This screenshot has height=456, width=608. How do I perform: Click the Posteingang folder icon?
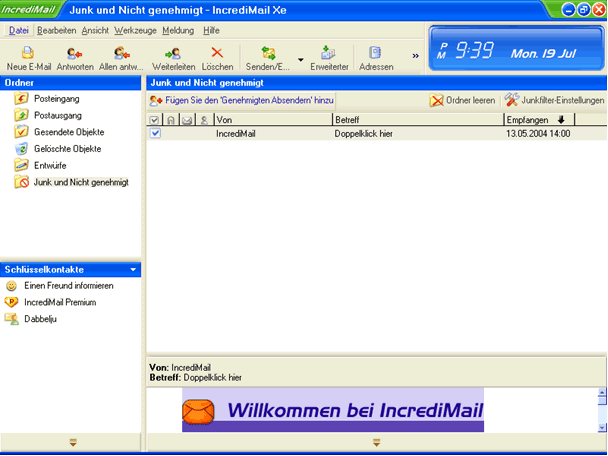click(x=21, y=98)
